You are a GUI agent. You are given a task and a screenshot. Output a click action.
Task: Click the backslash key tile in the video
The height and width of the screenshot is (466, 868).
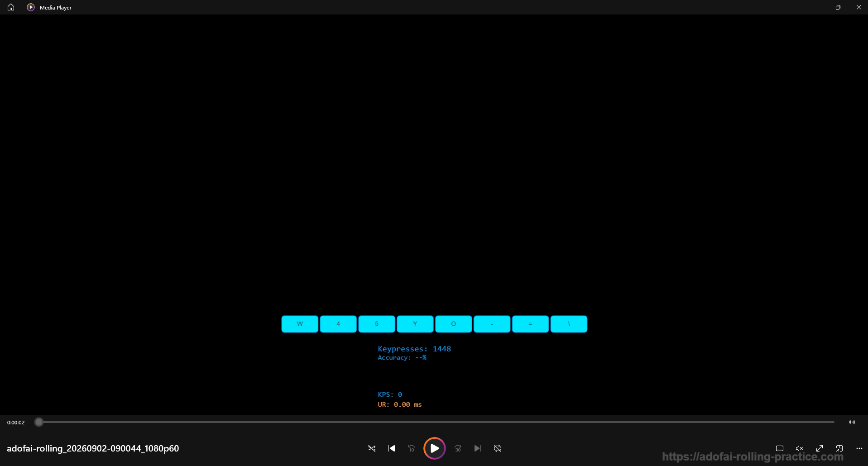click(569, 324)
